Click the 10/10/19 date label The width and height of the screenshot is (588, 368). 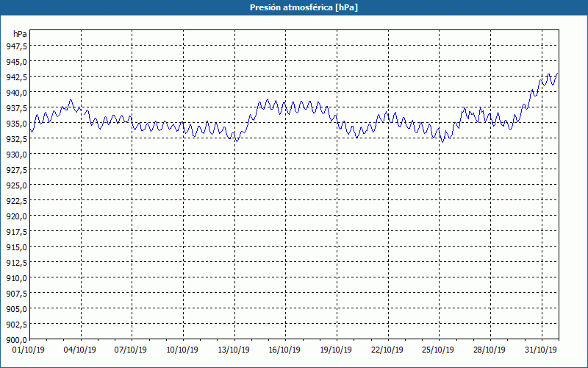coord(182,350)
